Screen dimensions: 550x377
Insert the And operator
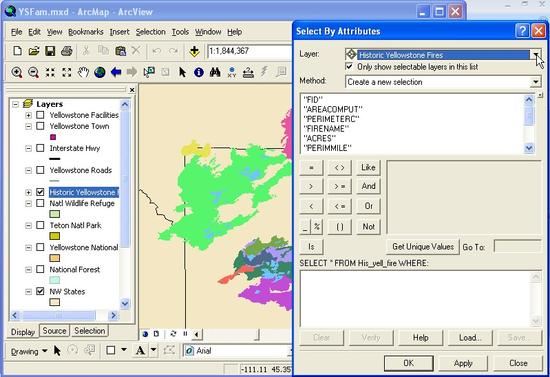pyautogui.click(x=368, y=186)
